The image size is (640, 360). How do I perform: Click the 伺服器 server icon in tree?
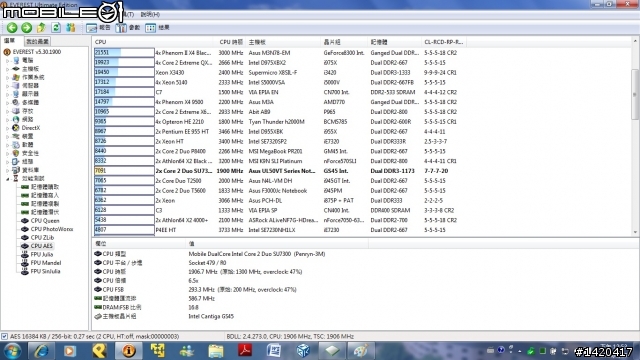tap(16, 86)
